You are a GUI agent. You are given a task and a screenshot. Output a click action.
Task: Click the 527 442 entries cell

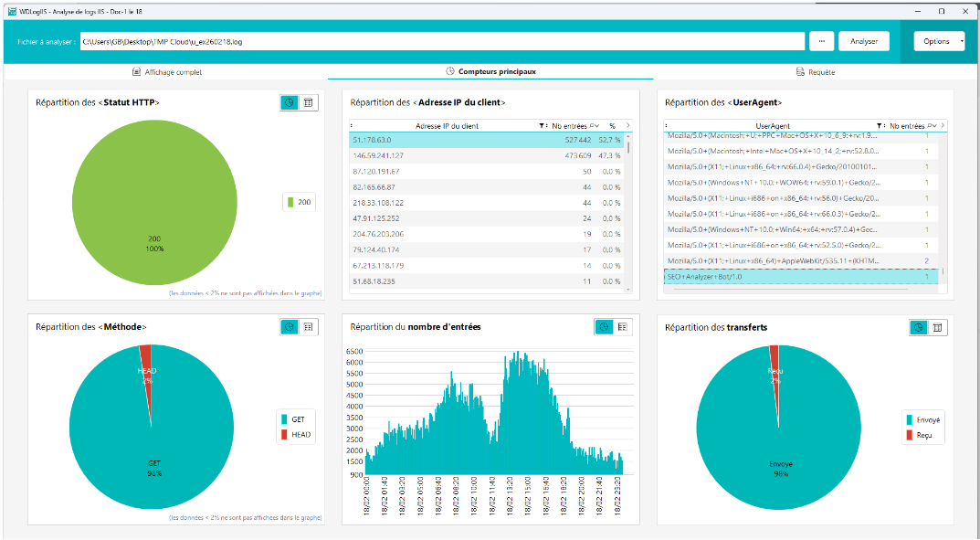pyautogui.click(x=577, y=140)
